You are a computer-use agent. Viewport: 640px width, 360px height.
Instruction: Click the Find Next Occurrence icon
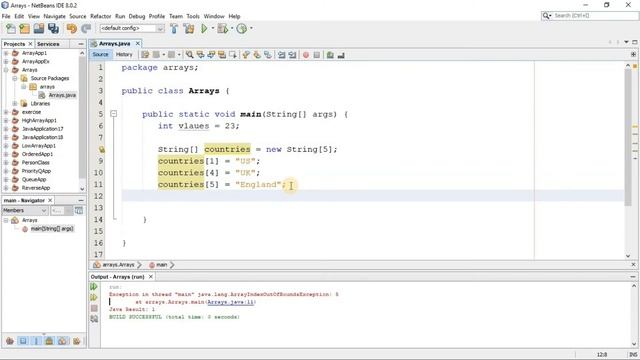(211, 55)
